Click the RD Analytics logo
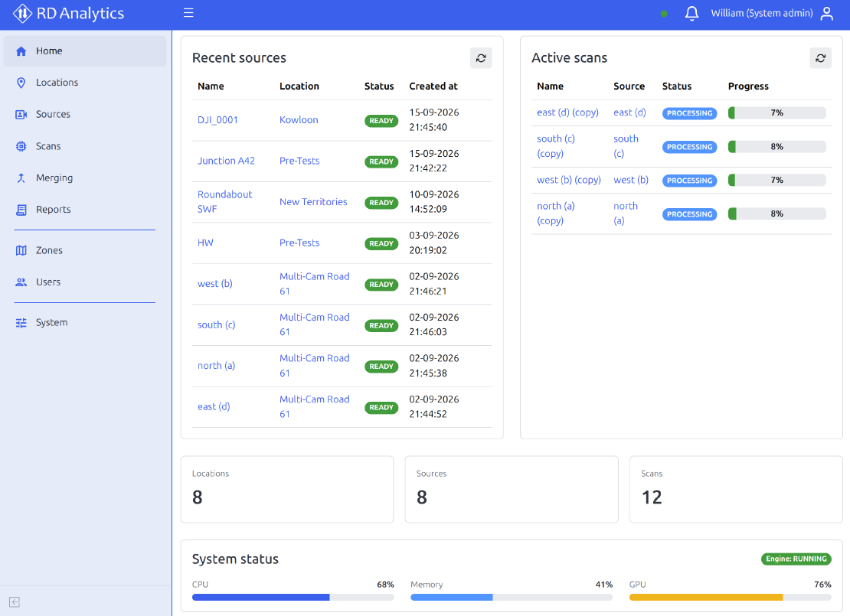850x616 pixels. click(69, 14)
